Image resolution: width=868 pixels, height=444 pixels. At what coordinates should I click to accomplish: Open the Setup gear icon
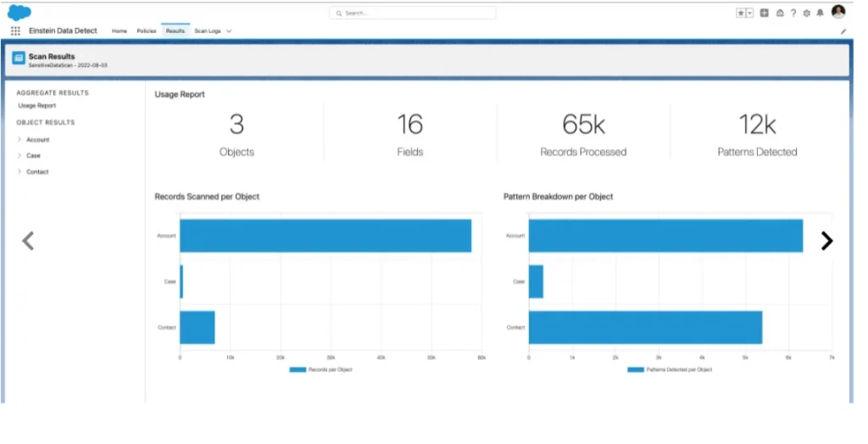(807, 14)
